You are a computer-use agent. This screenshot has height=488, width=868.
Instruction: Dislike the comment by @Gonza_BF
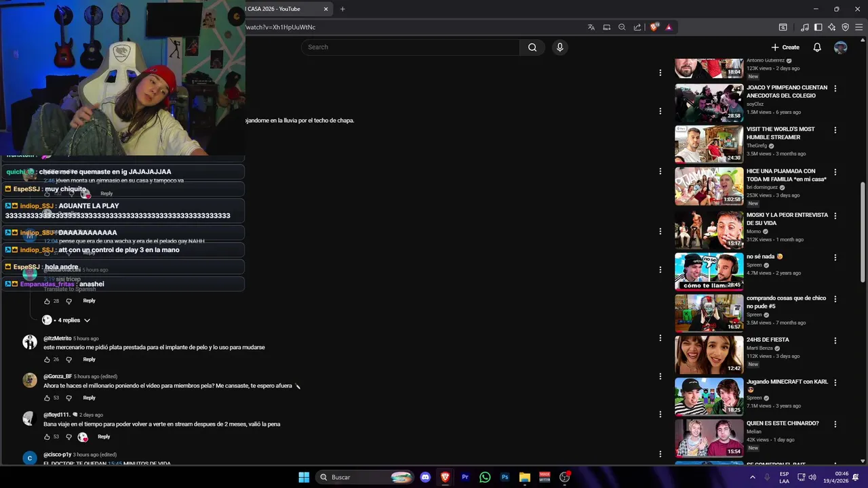pyautogui.click(x=68, y=398)
